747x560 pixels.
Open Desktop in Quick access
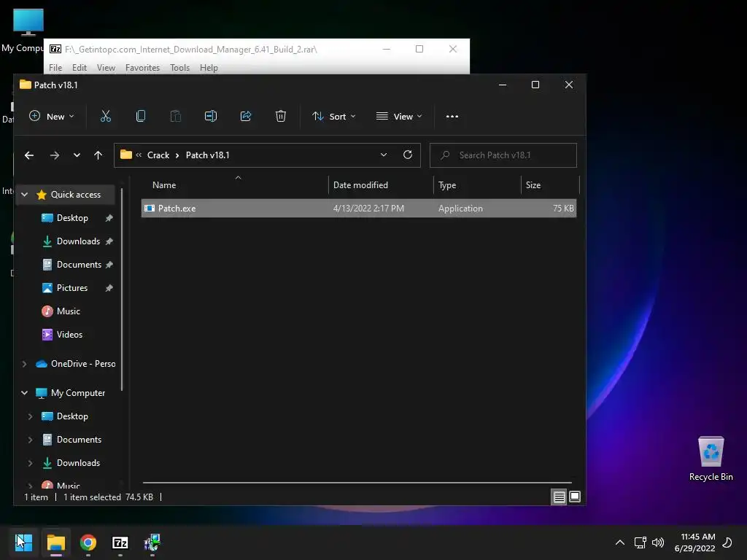pyautogui.click(x=72, y=218)
